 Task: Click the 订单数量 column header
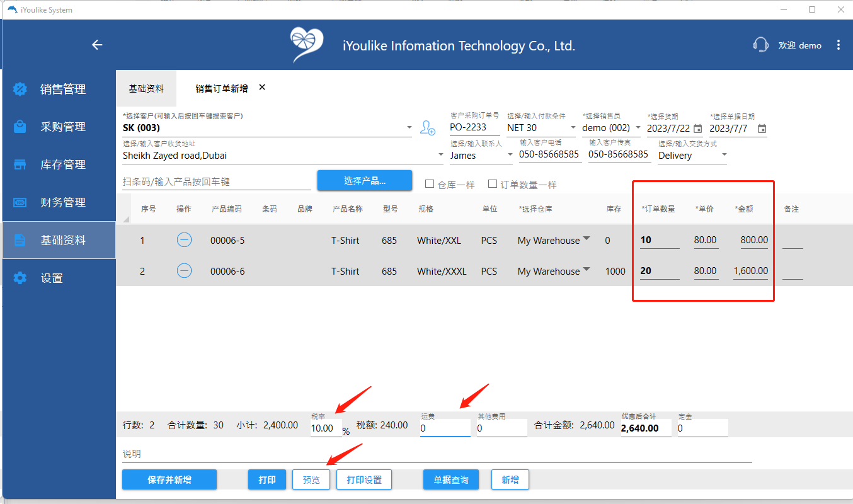[x=658, y=209]
